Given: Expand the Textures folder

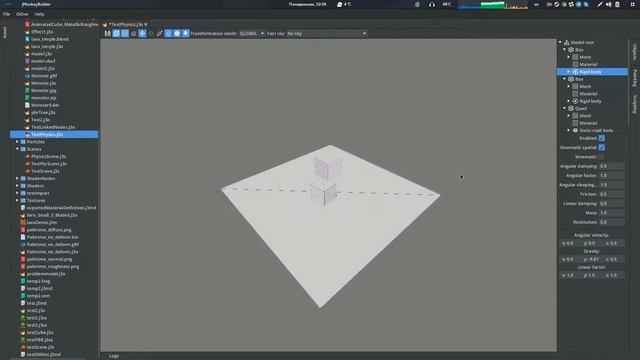Looking at the screenshot, I should pyautogui.click(x=17, y=200).
